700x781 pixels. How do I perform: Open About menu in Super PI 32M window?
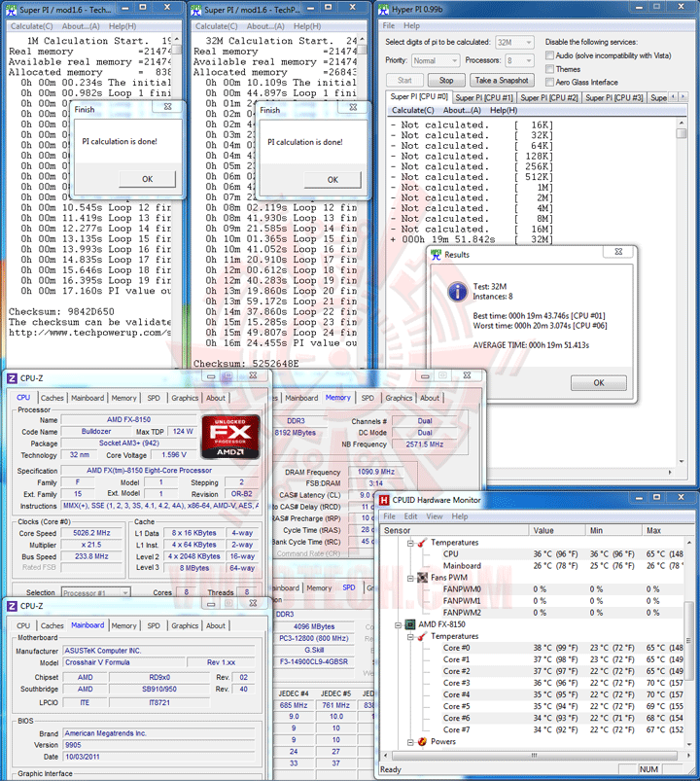[x=265, y=26]
